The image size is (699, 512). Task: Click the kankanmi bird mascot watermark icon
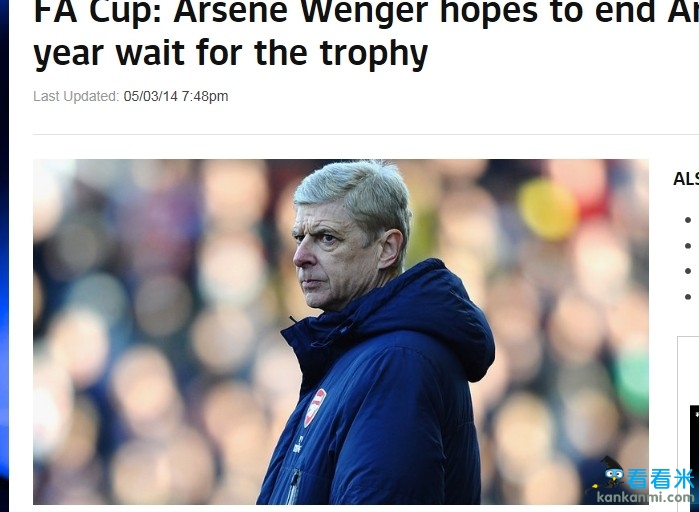[609, 476]
